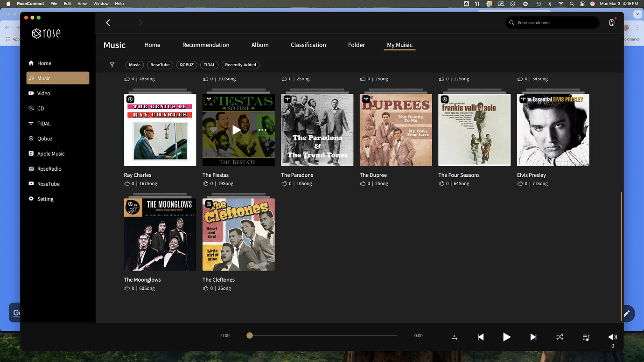Open more options on The Fiestas cover
This screenshot has height=362, width=644.
pos(262,130)
